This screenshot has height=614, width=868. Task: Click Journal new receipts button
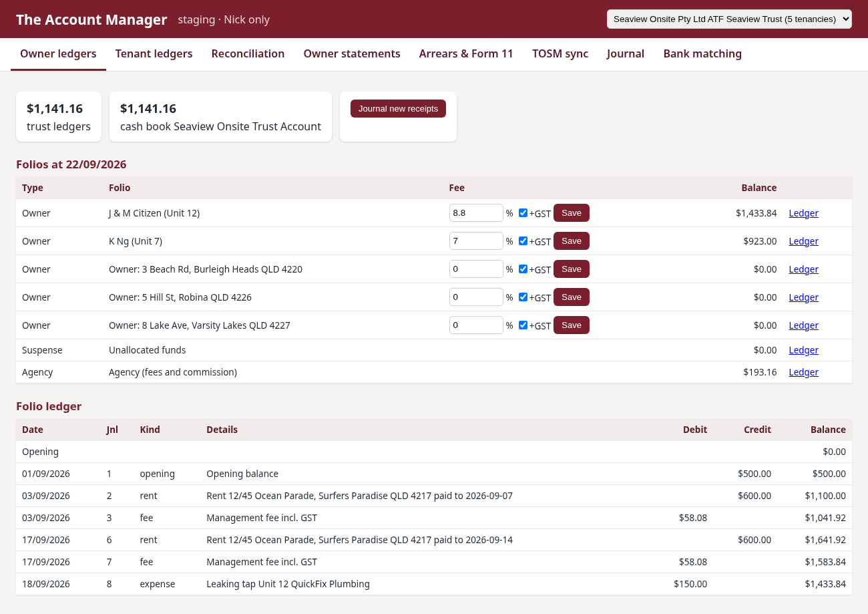[x=398, y=109]
